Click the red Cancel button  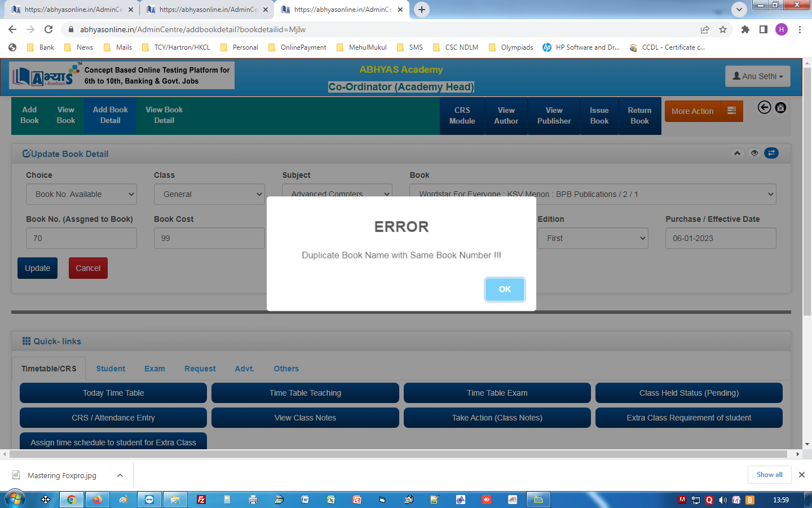(x=88, y=268)
